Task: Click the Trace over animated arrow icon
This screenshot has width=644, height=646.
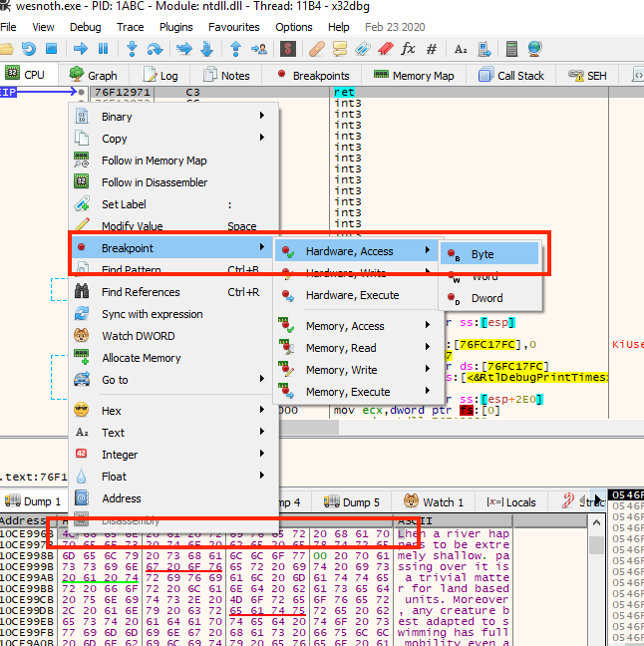Action: click(206, 49)
